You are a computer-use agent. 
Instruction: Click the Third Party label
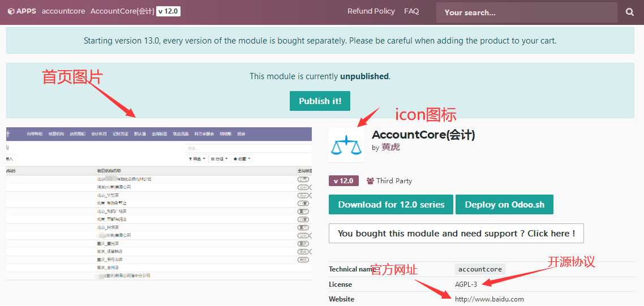point(389,181)
